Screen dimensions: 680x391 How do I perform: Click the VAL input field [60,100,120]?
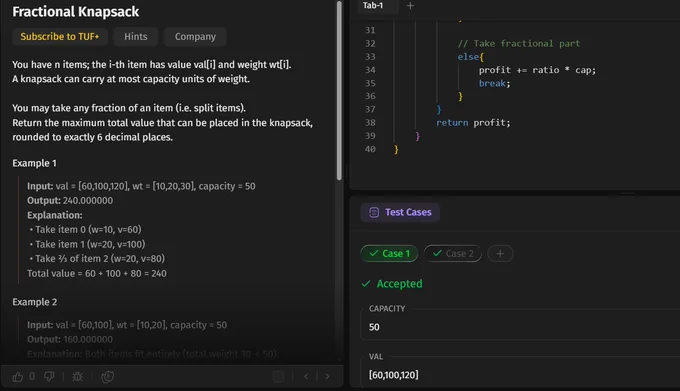click(520, 375)
